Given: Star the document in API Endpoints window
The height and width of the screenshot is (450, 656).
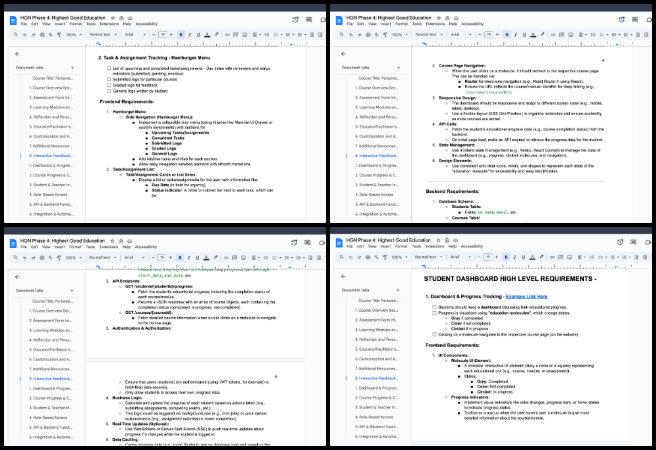Looking at the screenshot, I should point(112,241).
